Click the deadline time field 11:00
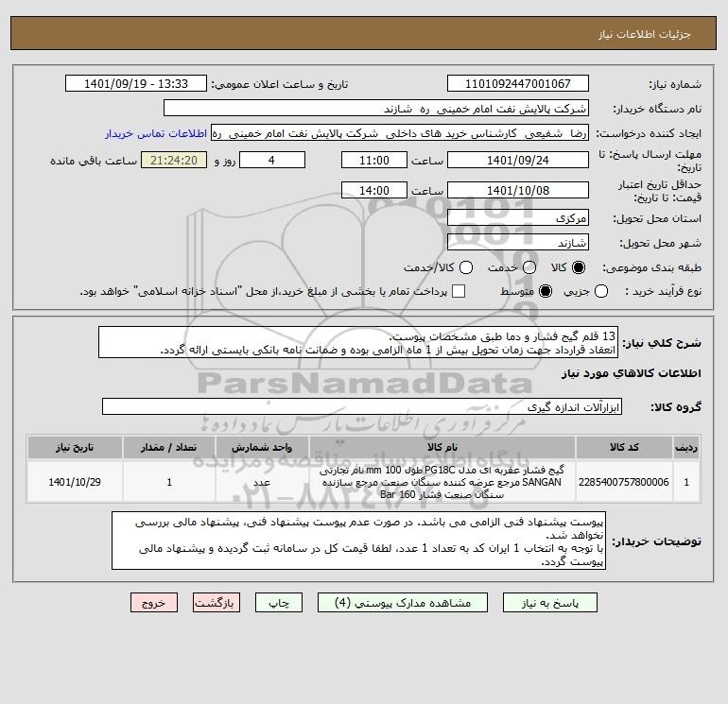The image size is (728, 704). tap(374, 160)
